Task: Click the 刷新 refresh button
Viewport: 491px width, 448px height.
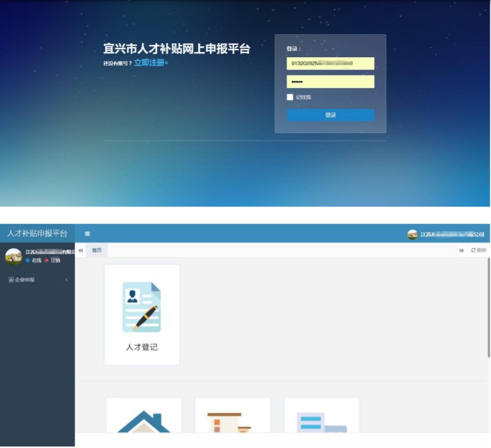Action: tap(479, 251)
